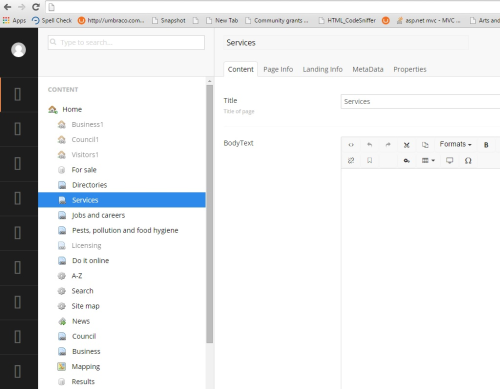Select the Site map tree node
Viewport: 500px width, 389px height.
85,306
